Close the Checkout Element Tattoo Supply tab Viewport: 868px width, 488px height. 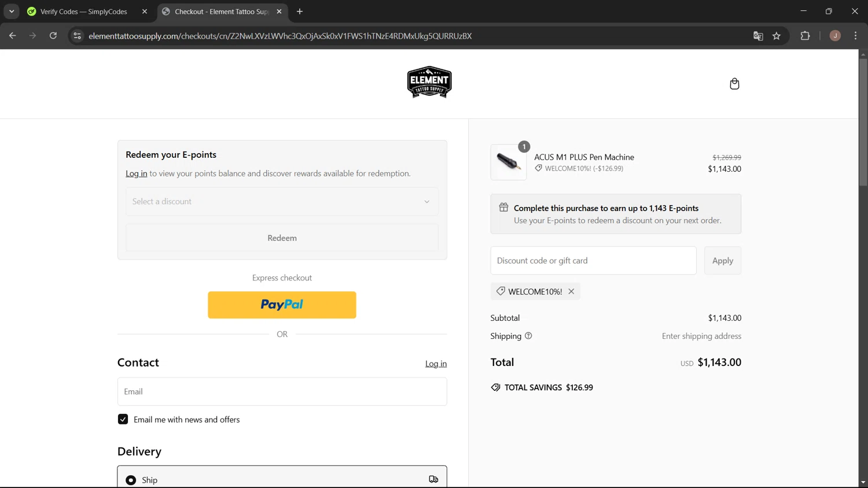click(x=279, y=12)
